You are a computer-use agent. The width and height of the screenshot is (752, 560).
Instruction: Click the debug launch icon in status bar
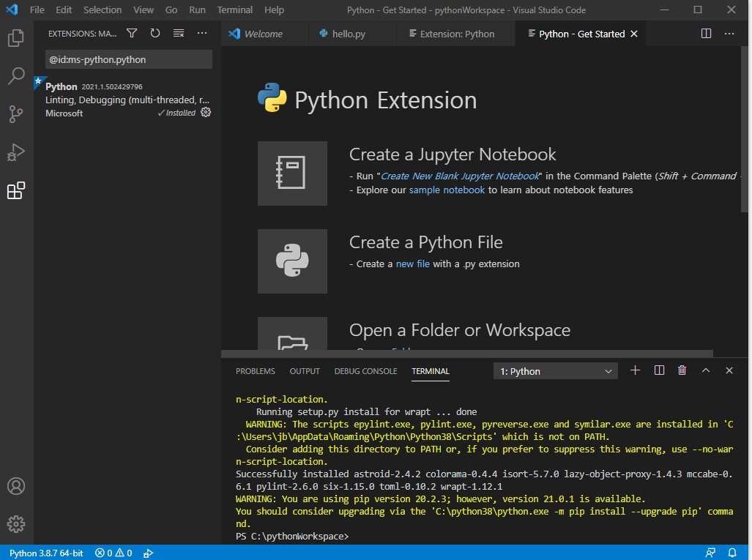pyautogui.click(x=148, y=553)
